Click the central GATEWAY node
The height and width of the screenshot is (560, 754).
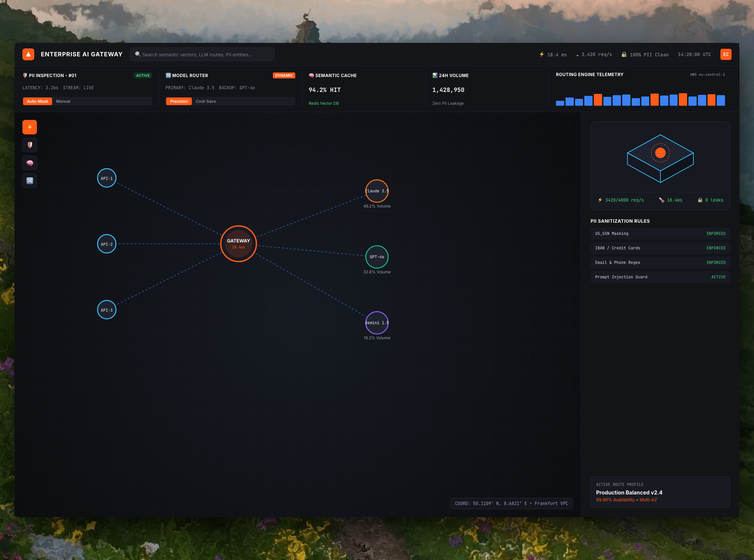coord(238,244)
